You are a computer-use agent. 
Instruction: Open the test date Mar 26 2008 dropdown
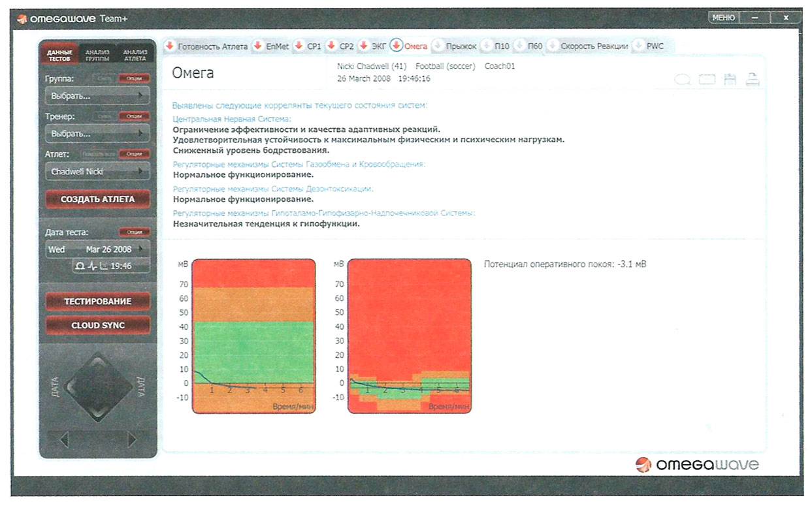pyautogui.click(x=97, y=249)
